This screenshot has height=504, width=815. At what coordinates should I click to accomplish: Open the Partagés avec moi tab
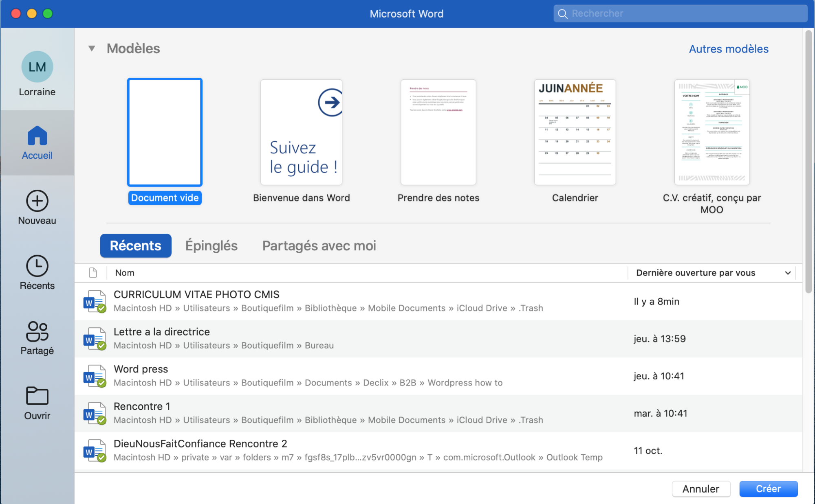pyautogui.click(x=319, y=245)
